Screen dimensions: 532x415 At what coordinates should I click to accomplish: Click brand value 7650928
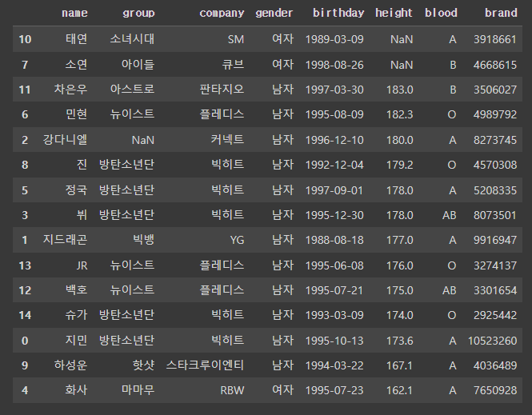click(x=495, y=390)
